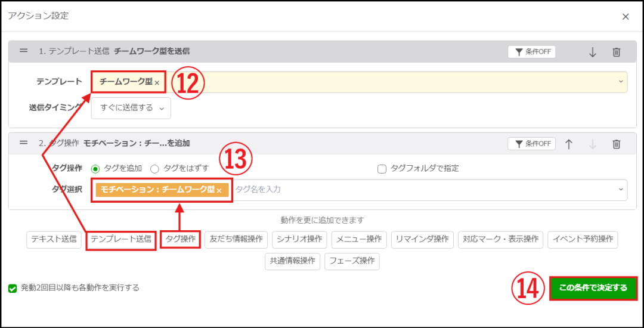Toggle 条件OFF filter on action 1
The height and width of the screenshot is (328, 644).
(x=532, y=52)
